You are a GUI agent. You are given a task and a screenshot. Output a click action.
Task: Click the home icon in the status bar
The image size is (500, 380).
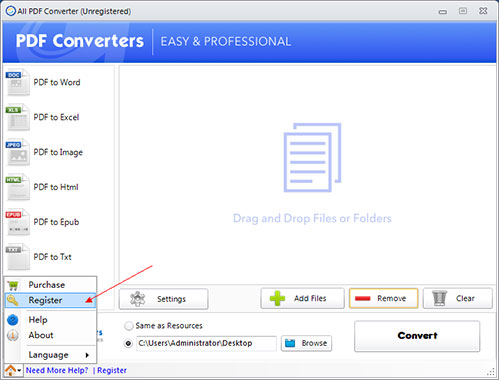(x=11, y=370)
